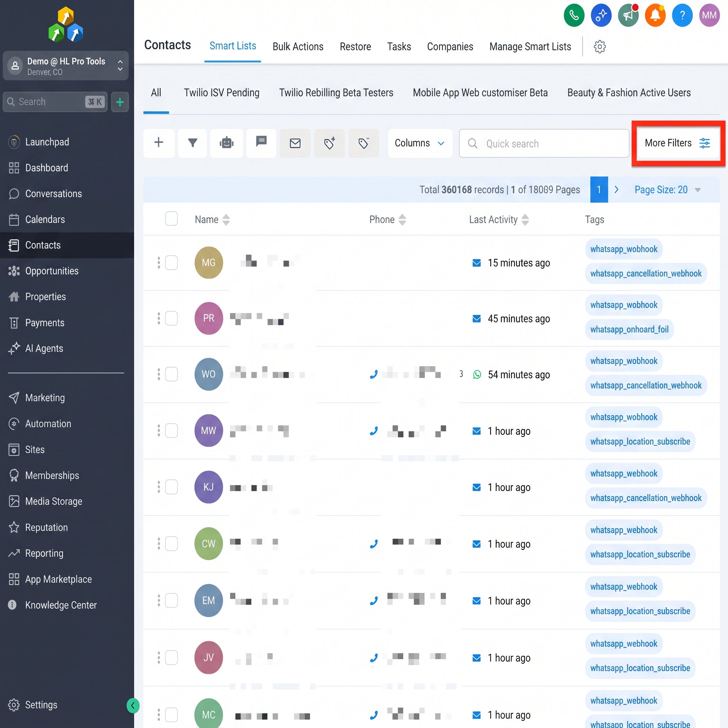Click the add tag icon
Image resolution: width=728 pixels, height=728 pixels.
(x=329, y=143)
